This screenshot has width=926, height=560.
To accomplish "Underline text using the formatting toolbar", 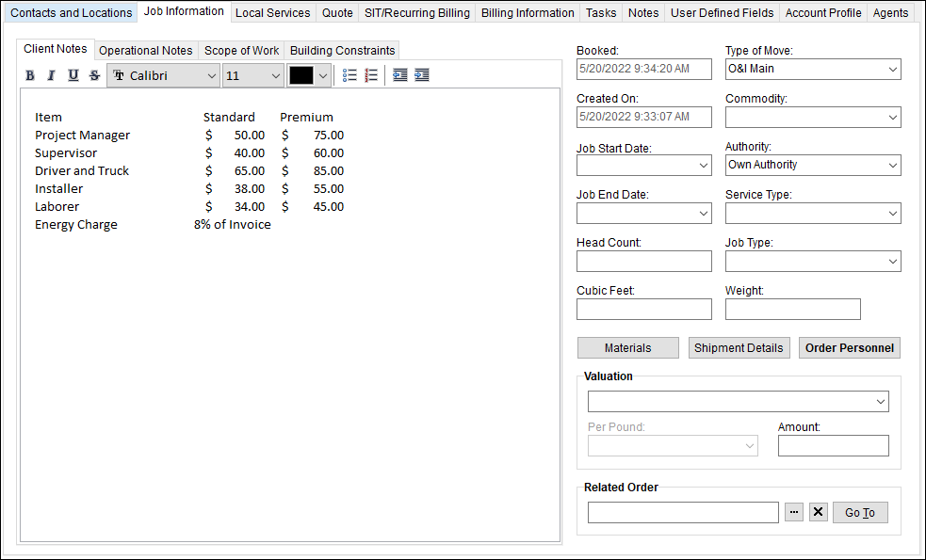I will [73, 74].
